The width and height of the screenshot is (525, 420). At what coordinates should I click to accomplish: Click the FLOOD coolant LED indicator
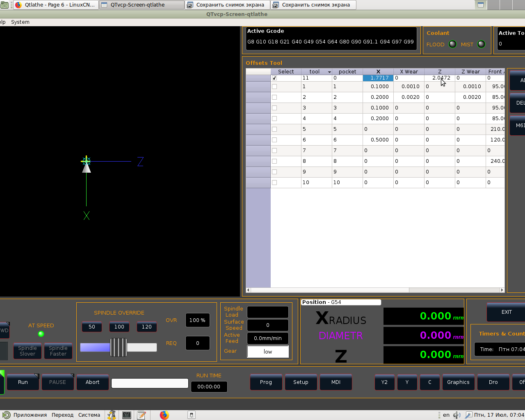pos(452,44)
